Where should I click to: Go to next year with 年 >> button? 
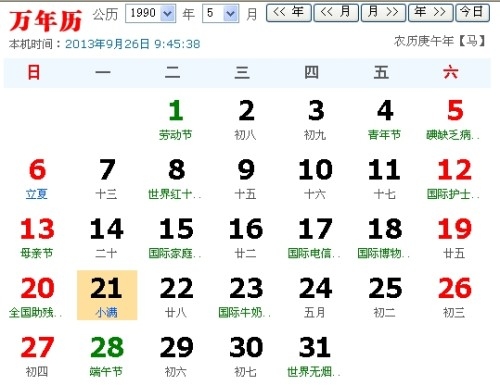430,13
